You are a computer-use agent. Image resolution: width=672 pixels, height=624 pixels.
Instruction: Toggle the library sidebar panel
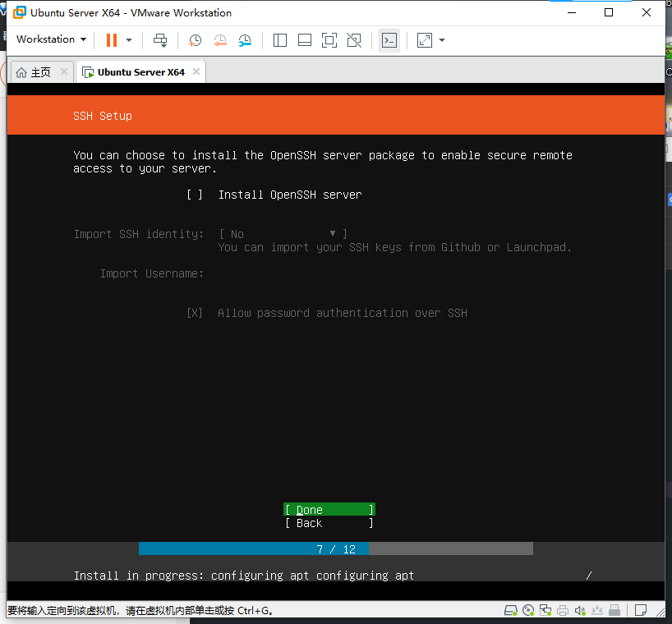280,40
